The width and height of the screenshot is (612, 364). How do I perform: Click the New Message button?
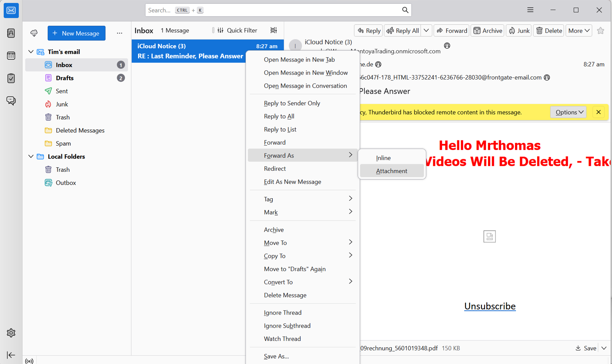tap(77, 33)
